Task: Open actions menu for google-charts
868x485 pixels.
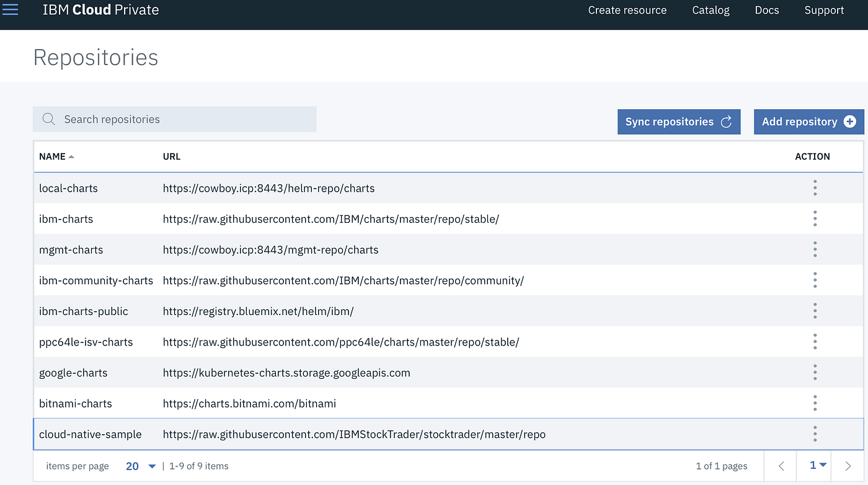Action: pyautogui.click(x=815, y=373)
